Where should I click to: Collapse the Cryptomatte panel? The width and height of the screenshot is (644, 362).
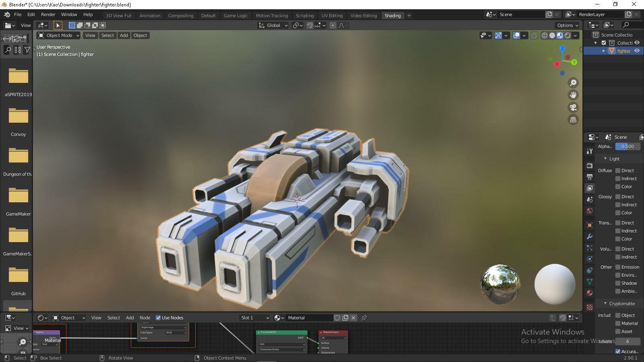605,304
